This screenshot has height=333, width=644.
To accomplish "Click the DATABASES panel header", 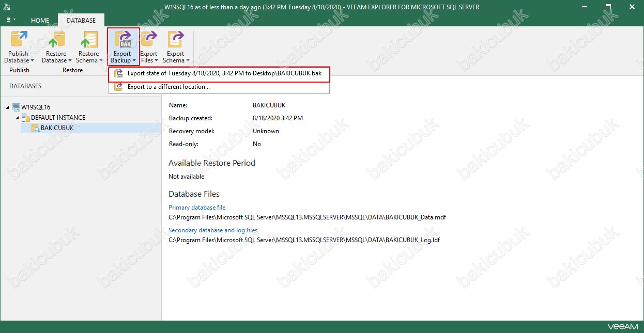I will pos(25,86).
